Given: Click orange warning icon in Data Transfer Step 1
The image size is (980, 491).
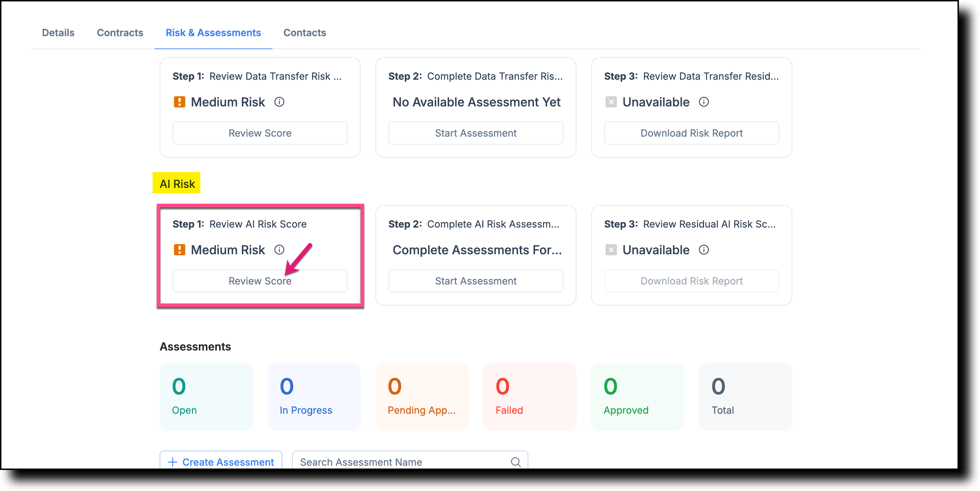Looking at the screenshot, I should [x=179, y=102].
